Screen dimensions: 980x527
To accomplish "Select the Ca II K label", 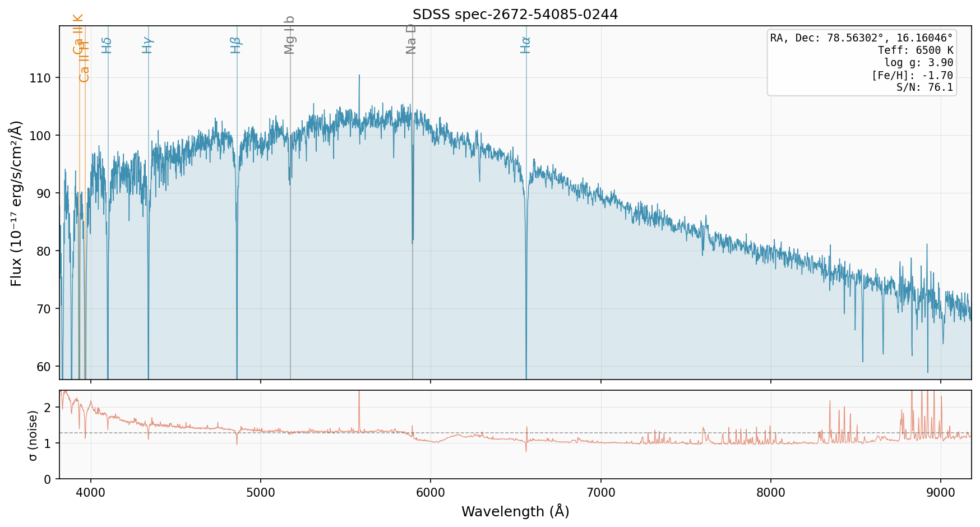I will coord(78,34).
